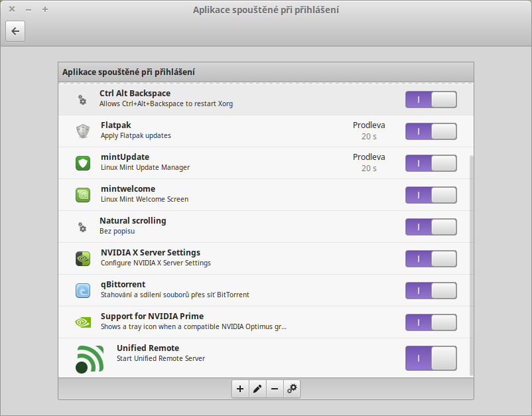Click 'Configure NVIDIA X Server Settings' description
Viewport: 532px width, 416px height.
(156, 263)
